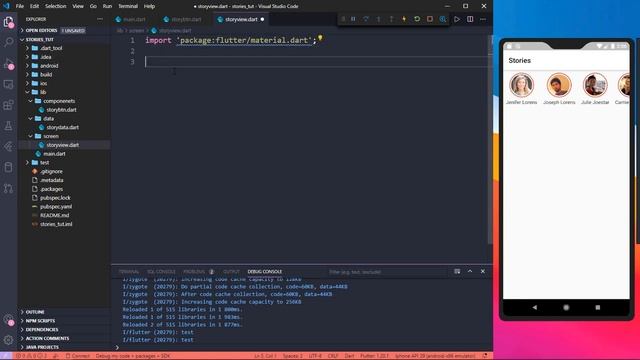Tap Jenifer Lorens story avatar on emulator

pyautogui.click(x=521, y=85)
